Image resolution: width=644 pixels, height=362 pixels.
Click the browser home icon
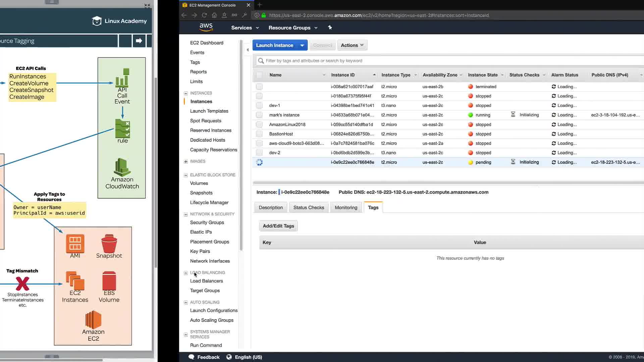point(214,15)
